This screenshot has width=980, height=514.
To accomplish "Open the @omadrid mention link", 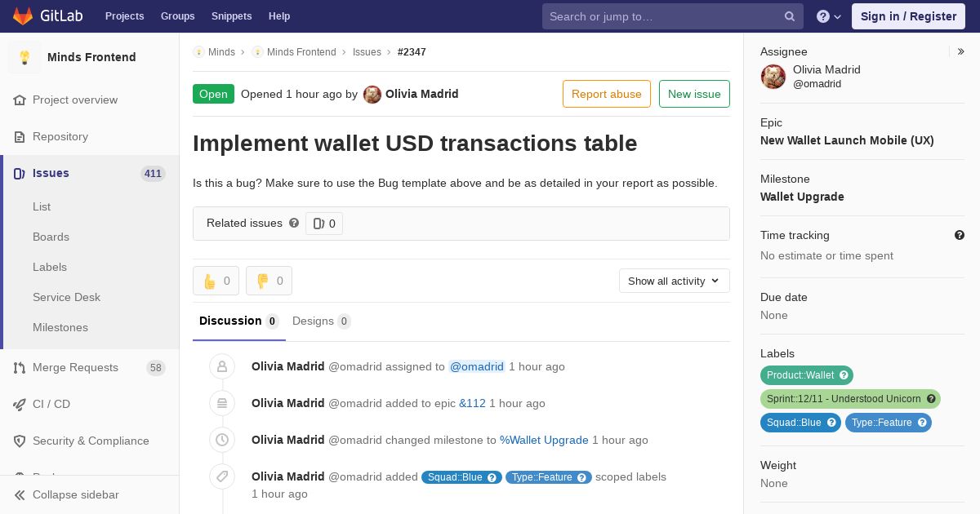I will pyautogui.click(x=477, y=367).
